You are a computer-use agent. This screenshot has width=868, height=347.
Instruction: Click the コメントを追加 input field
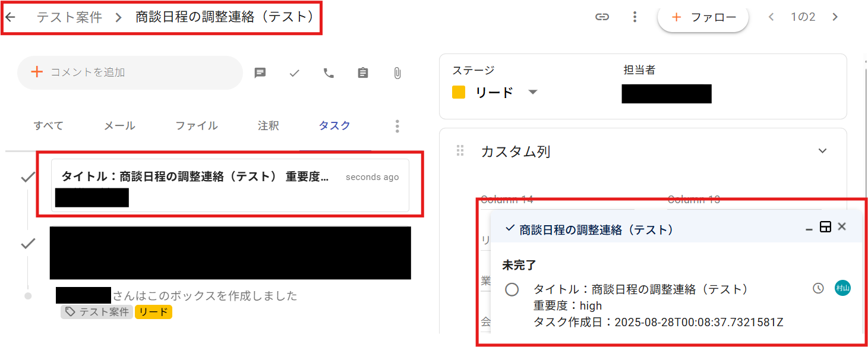(x=130, y=72)
